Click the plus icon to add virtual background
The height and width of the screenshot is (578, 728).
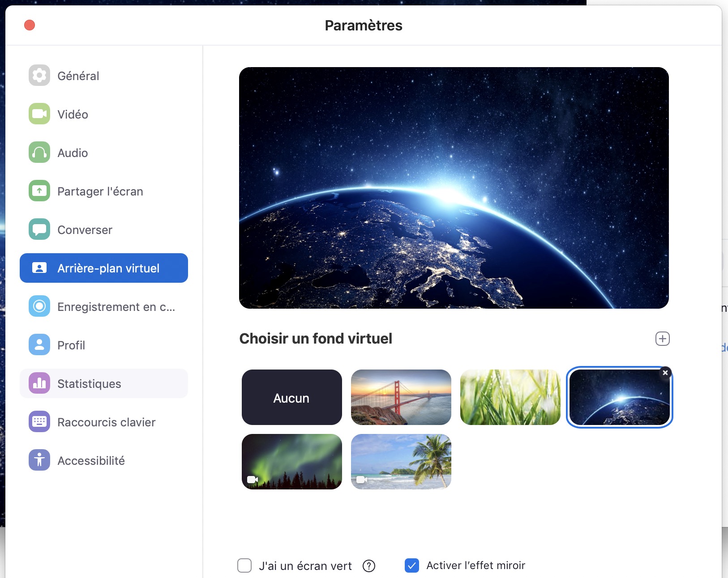(x=662, y=339)
